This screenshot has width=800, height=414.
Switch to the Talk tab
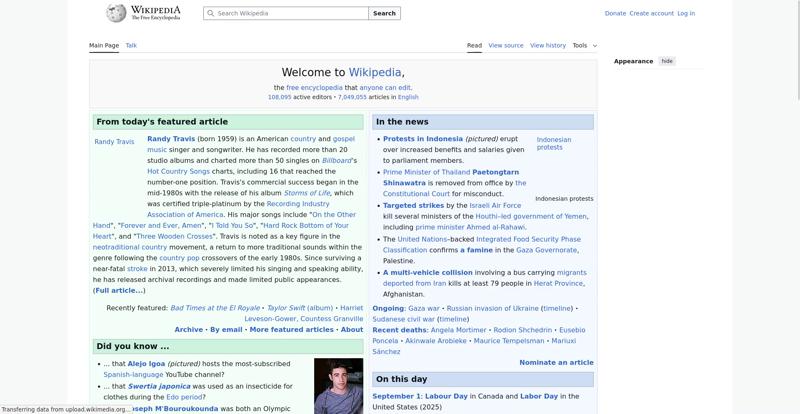131,45
